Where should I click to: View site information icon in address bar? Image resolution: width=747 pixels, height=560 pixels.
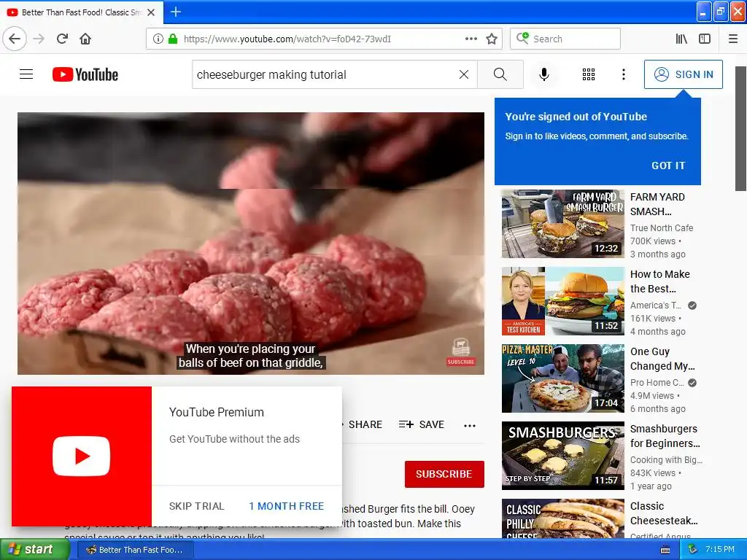pyautogui.click(x=158, y=39)
